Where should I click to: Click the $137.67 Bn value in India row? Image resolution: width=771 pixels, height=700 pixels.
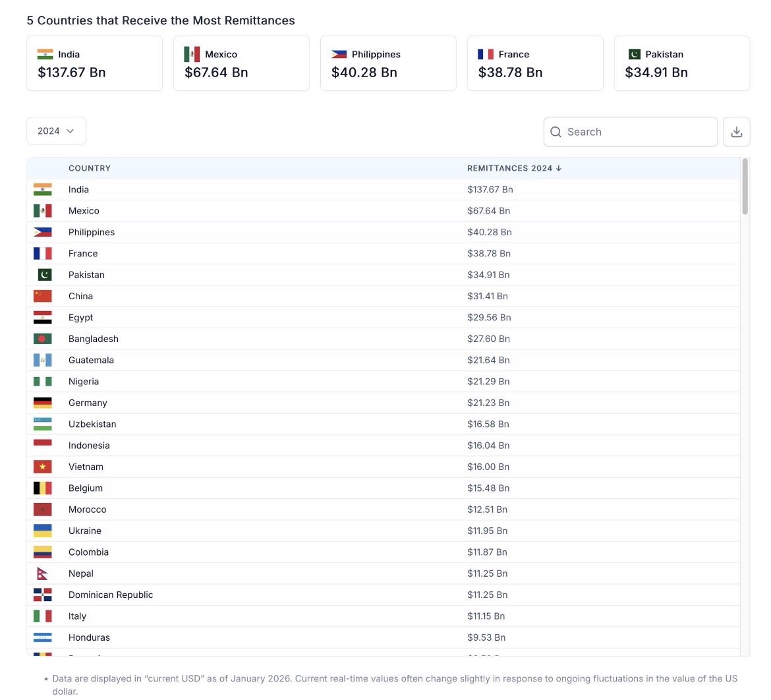(x=490, y=189)
